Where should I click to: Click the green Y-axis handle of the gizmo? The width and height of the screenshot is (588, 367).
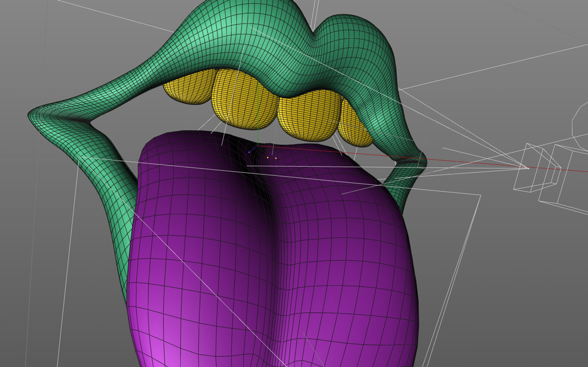tap(258, 112)
